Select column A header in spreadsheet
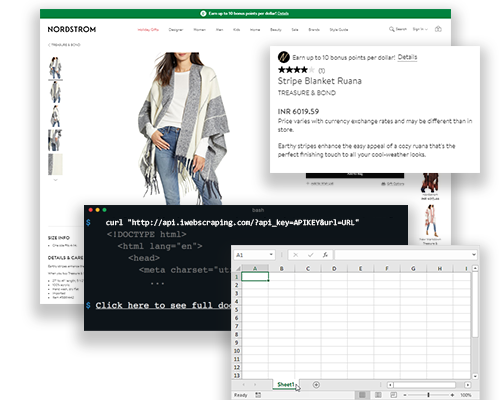This screenshot has height=400, width=500. (255, 268)
